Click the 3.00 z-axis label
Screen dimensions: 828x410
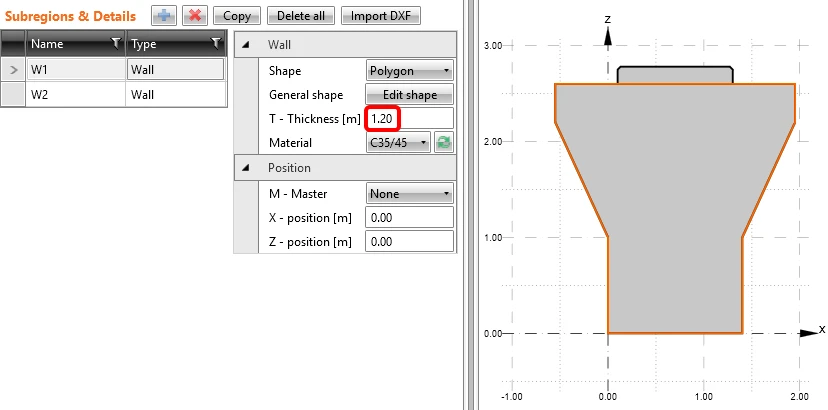493,46
